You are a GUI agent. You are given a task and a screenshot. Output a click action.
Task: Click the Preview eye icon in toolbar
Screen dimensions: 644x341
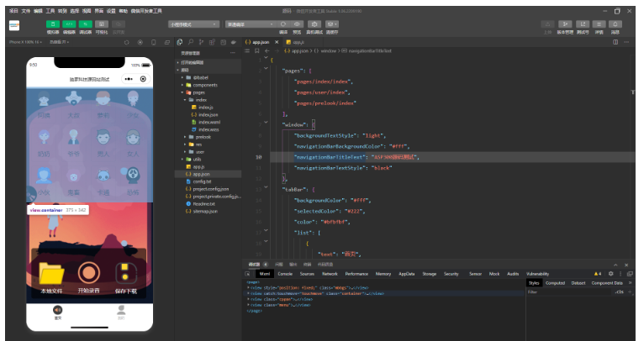[297, 24]
